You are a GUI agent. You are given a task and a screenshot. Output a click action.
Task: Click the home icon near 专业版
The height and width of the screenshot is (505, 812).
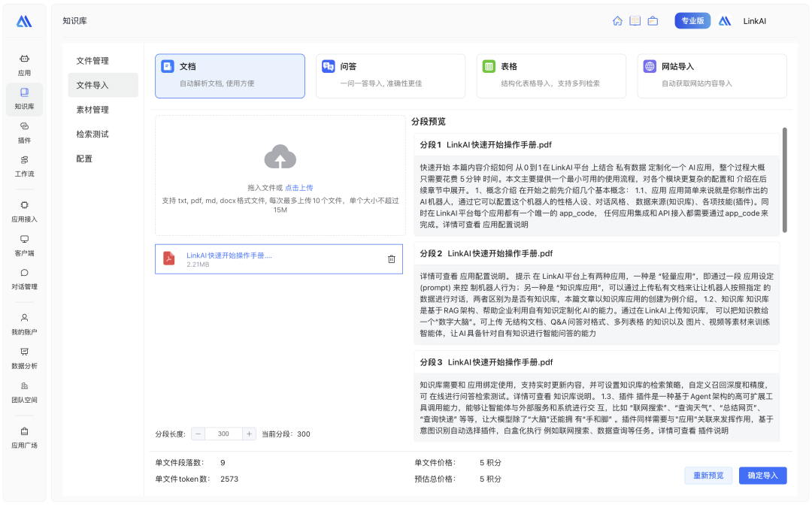coord(617,20)
